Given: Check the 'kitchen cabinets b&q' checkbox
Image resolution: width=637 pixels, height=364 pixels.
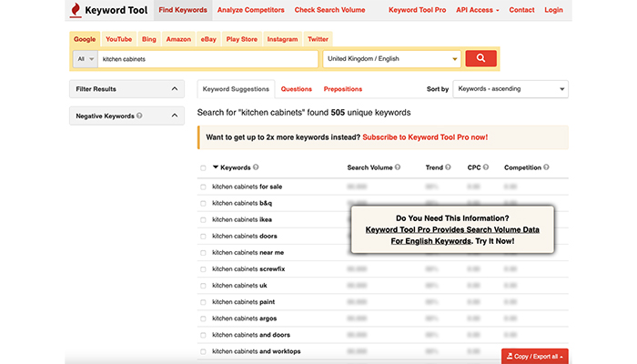Looking at the screenshot, I should pyautogui.click(x=203, y=204).
